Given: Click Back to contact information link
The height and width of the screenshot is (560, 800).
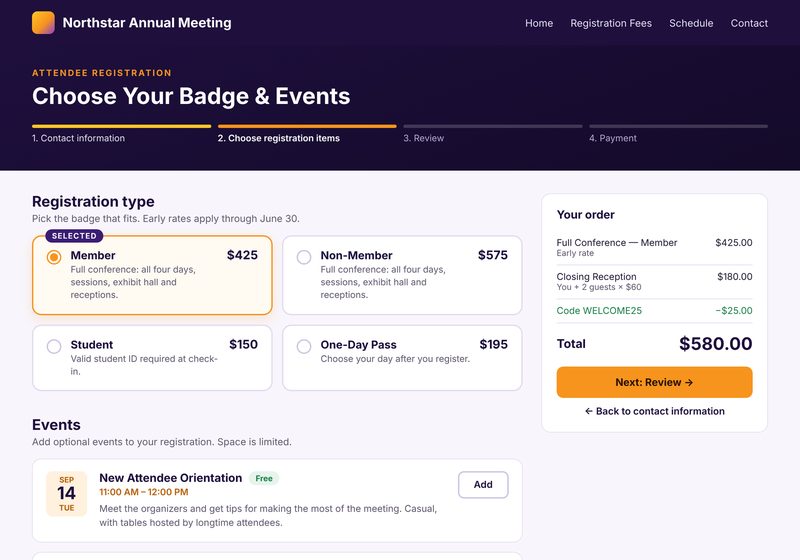Looking at the screenshot, I should (x=655, y=411).
